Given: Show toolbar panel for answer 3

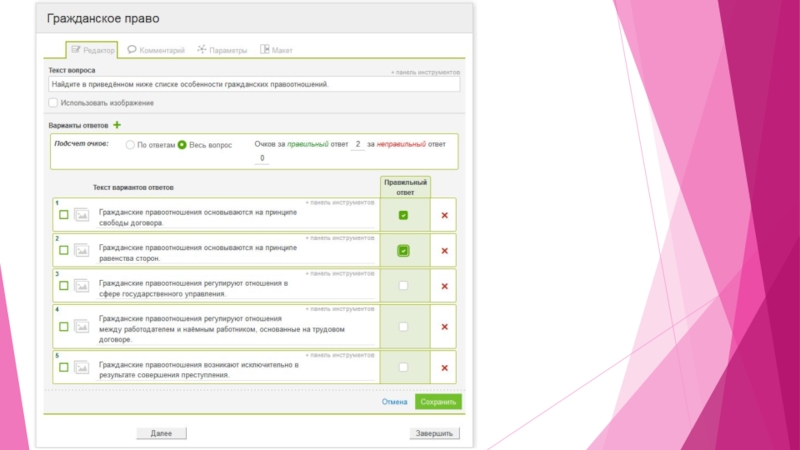Looking at the screenshot, I should [x=340, y=273].
